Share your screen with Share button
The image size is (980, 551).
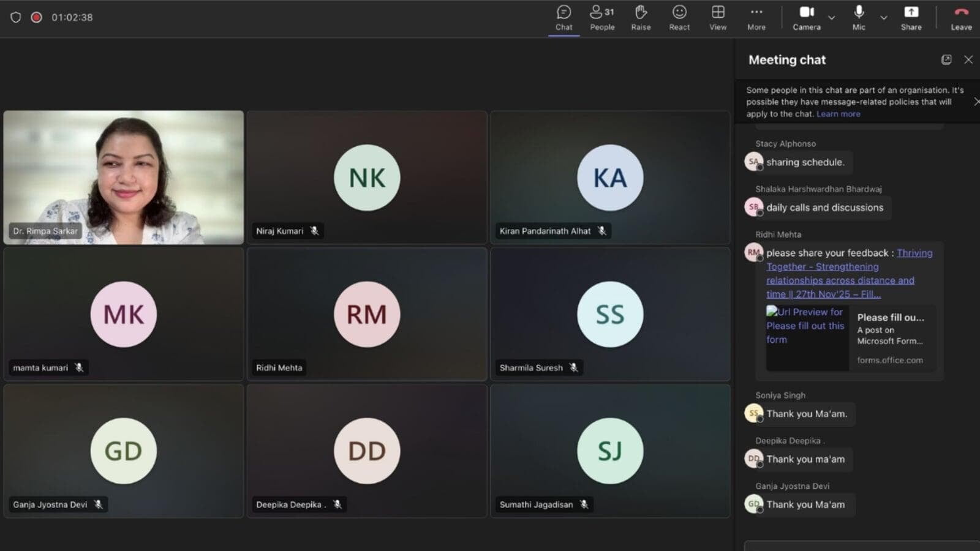(911, 18)
